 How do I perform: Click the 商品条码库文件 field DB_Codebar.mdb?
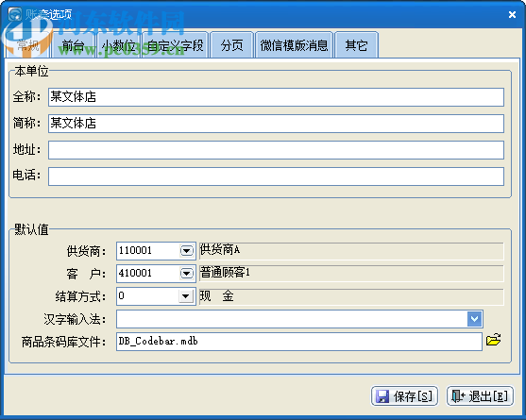(x=299, y=342)
